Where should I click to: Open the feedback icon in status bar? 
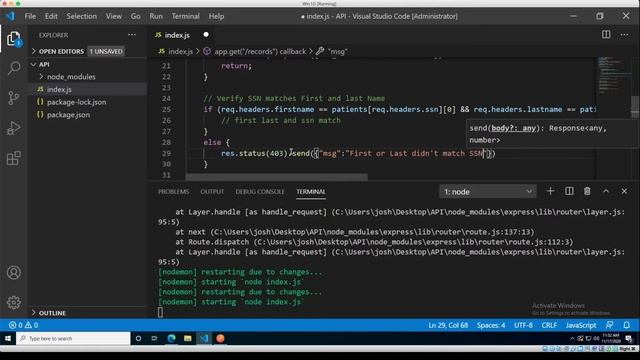point(609,325)
